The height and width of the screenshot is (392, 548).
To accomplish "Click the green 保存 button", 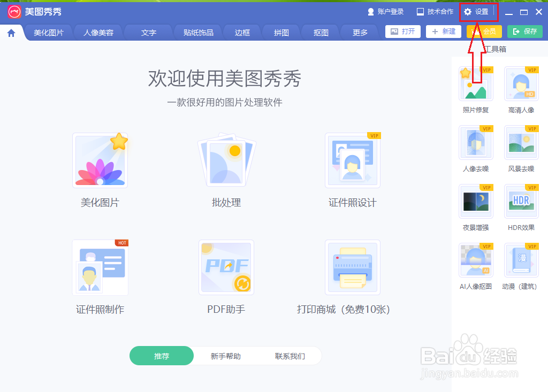I will [x=525, y=32].
